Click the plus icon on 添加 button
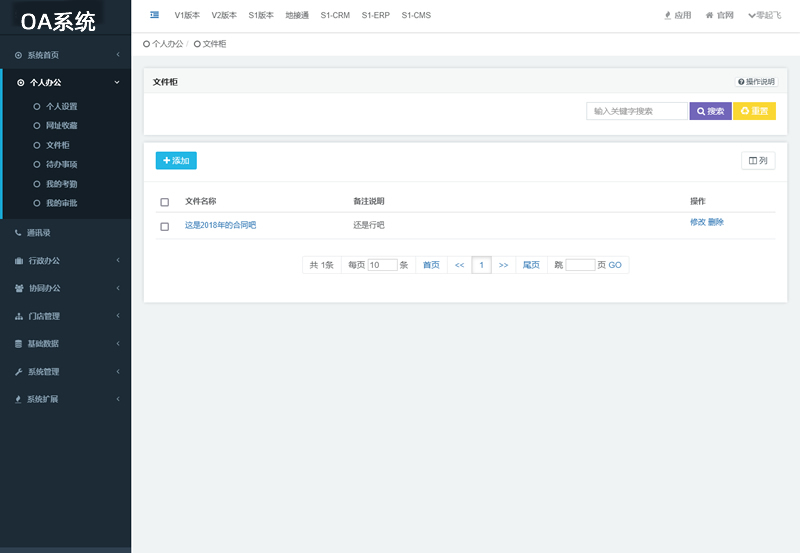Screen dimensions: 800x553 [x=166, y=160]
